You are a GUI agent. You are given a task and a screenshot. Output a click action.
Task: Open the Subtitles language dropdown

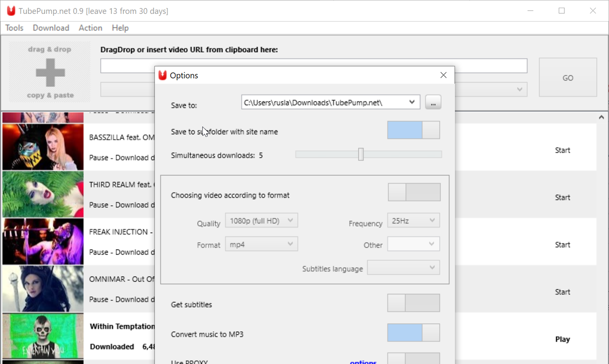tap(403, 267)
